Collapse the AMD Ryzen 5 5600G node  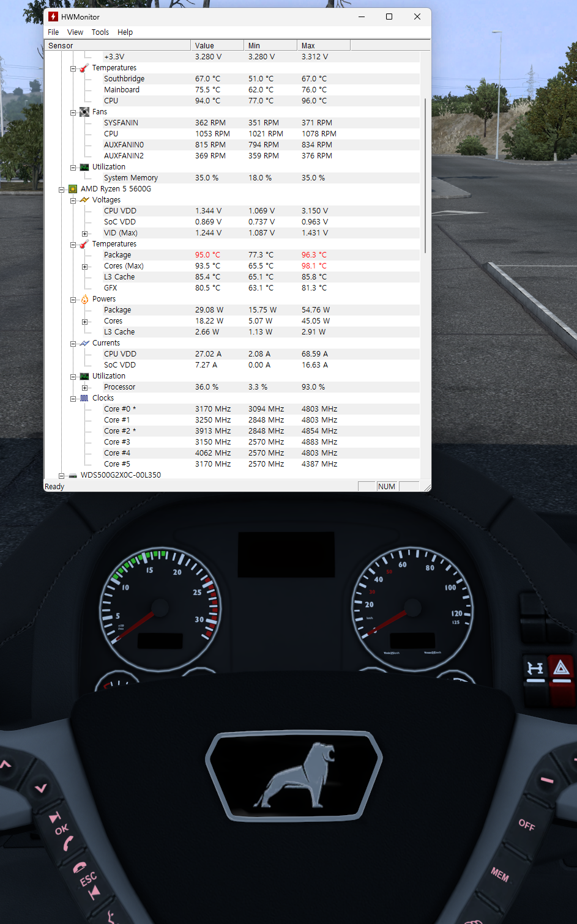[61, 190]
